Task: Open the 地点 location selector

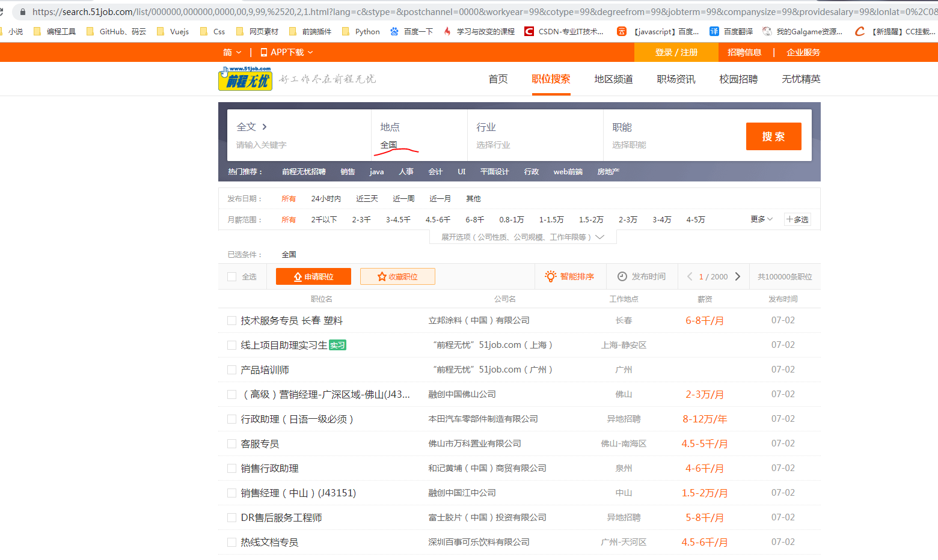Action: click(x=419, y=136)
